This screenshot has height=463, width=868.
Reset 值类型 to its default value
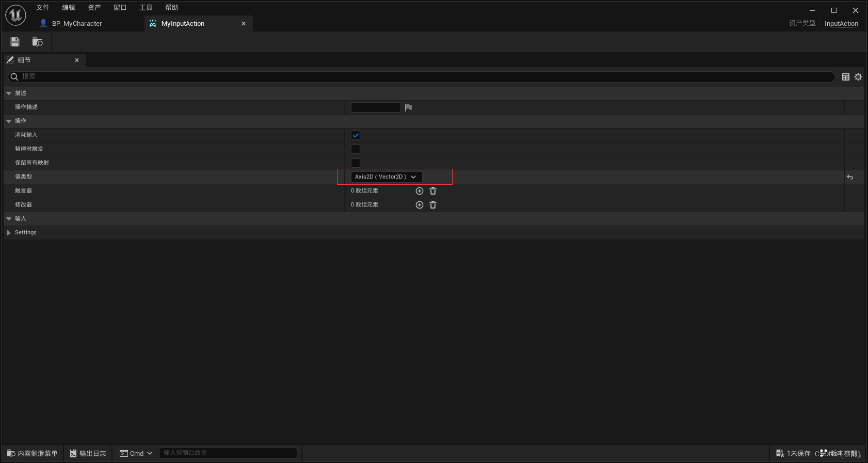click(850, 177)
